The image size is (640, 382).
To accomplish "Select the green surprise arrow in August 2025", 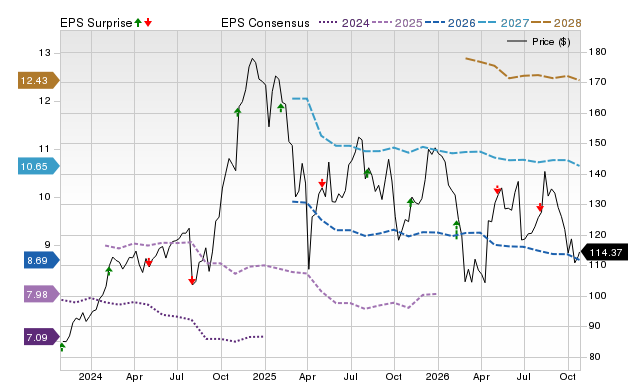I will [x=367, y=173].
